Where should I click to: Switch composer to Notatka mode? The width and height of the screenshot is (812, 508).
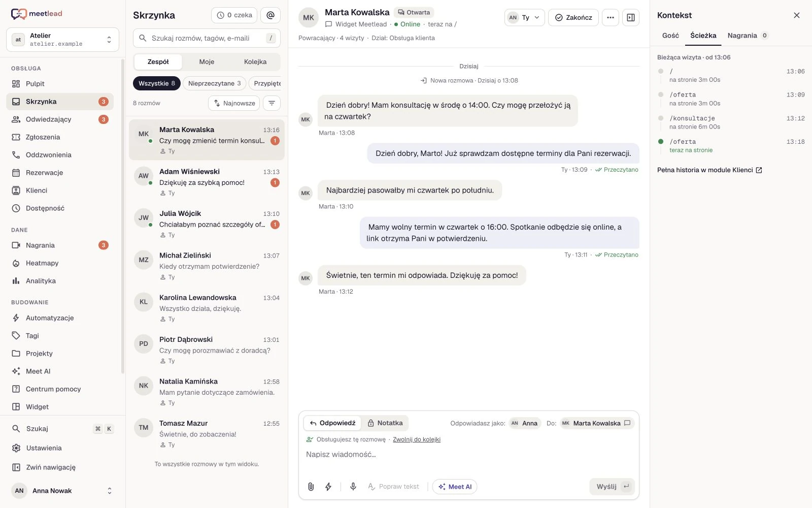385,423
